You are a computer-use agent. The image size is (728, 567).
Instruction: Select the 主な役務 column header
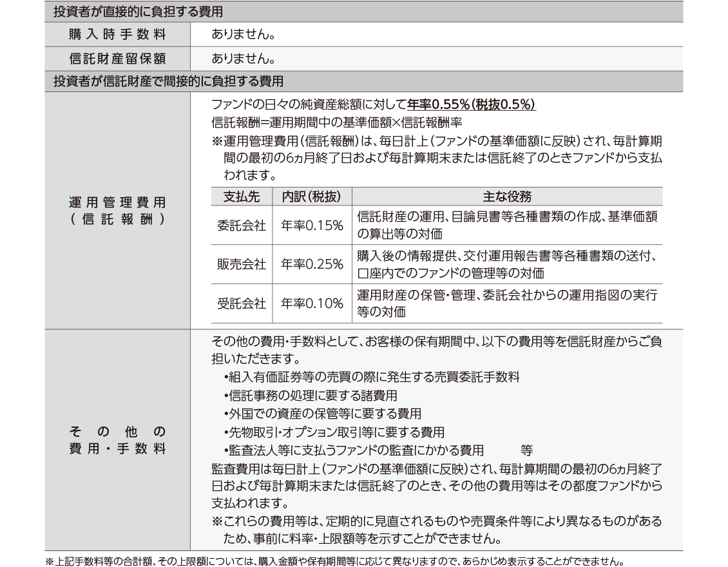(506, 196)
